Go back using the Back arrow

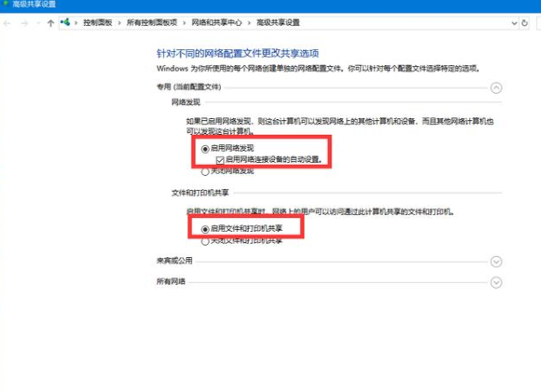[7, 23]
